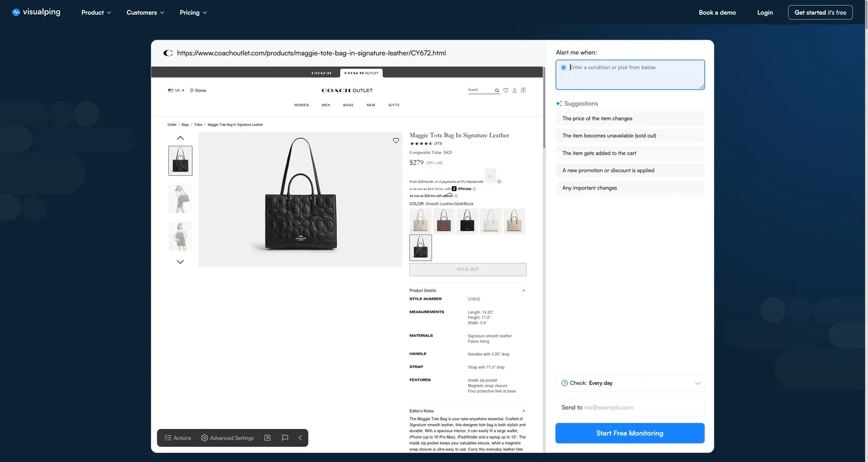Select the selected black signature swatch in second row

[420, 248]
